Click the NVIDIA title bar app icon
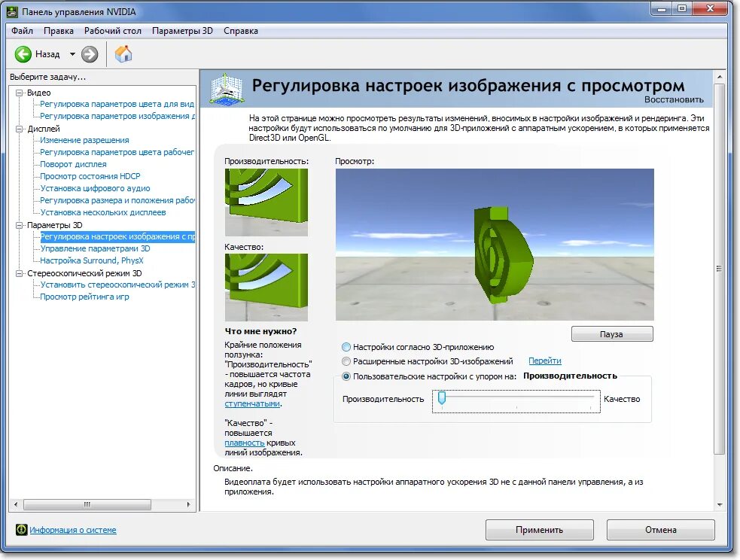740x560 pixels. click(12, 12)
